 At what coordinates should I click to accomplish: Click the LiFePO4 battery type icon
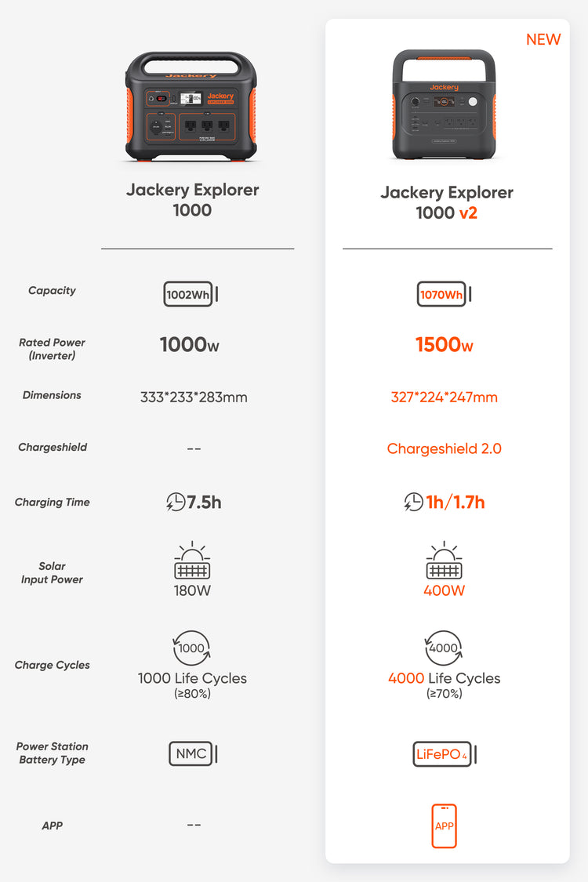pyautogui.click(x=444, y=754)
